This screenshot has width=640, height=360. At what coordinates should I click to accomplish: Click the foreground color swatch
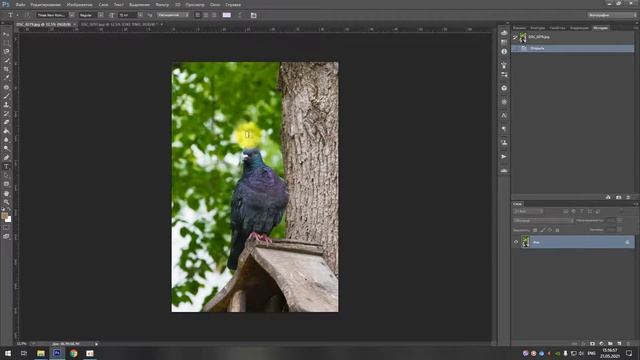pos(4,216)
